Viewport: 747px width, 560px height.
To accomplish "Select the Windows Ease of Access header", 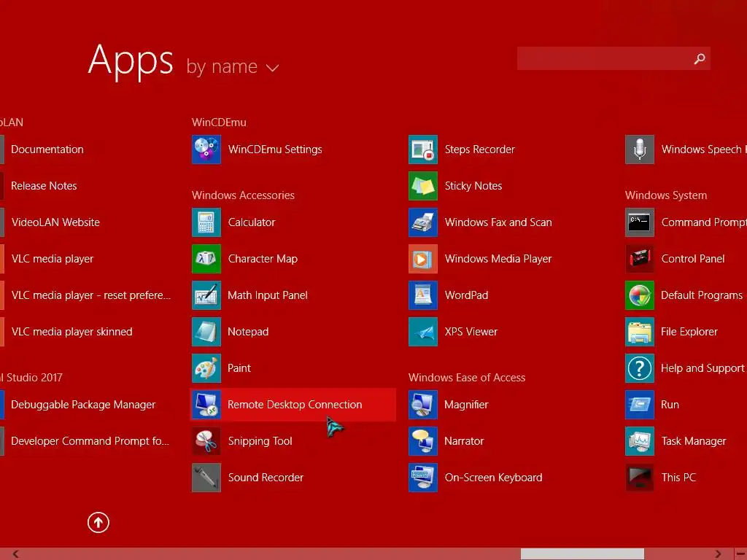I will [x=467, y=378].
